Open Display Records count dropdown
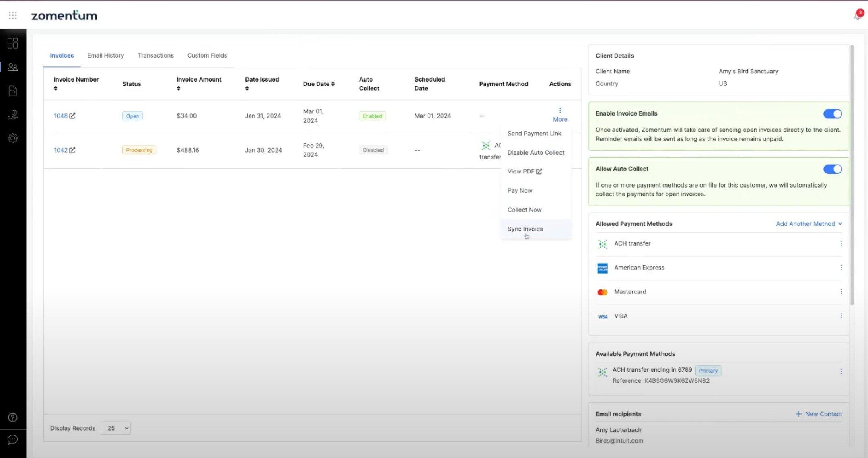The width and height of the screenshot is (868, 458). [x=116, y=428]
